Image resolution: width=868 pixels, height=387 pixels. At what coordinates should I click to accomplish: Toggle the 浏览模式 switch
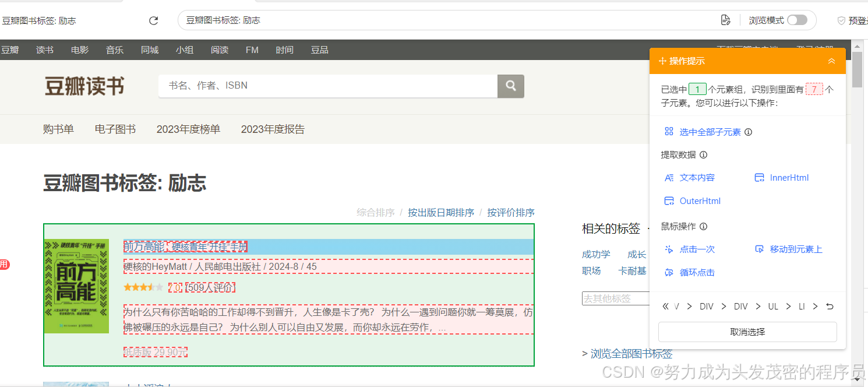(797, 20)
